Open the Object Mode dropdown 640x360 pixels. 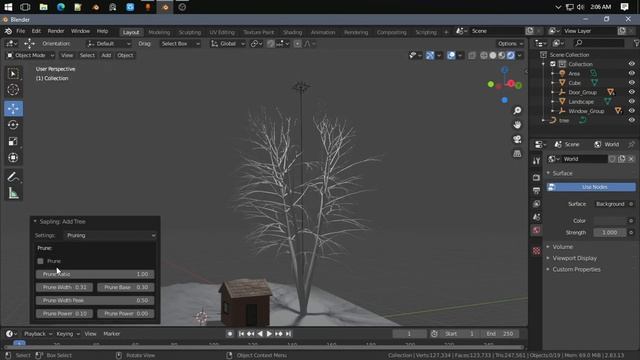[x=30, y=56]
